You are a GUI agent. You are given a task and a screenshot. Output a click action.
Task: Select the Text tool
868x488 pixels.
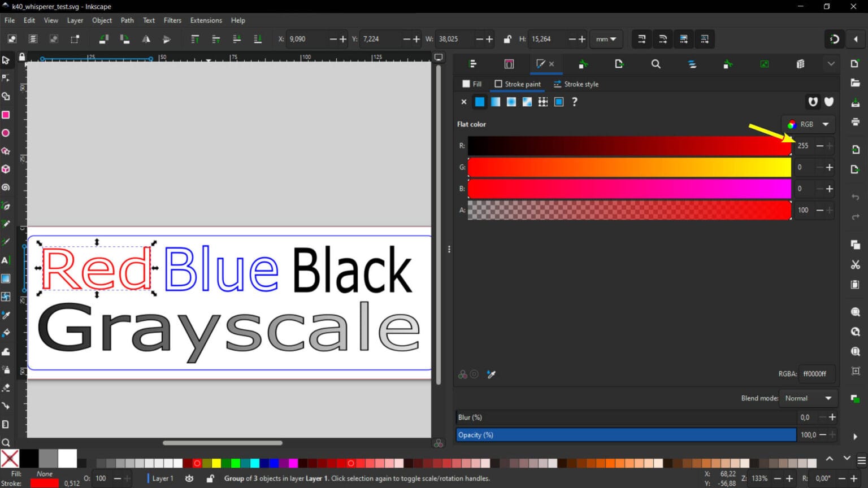pyautogui.click(x=6, y=260)
